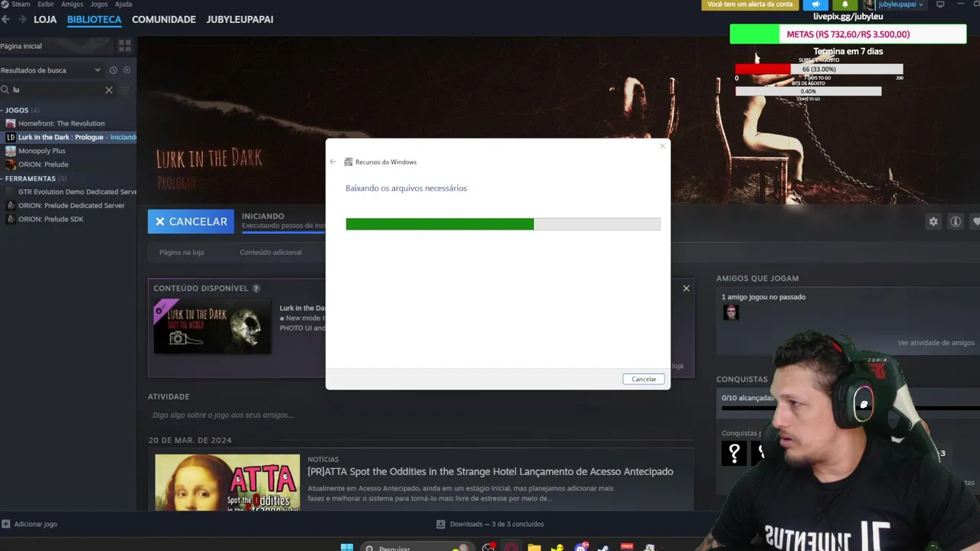The width and height of the screenshot is (980, 551).
Task: Open the locked achievement question mark icon
Action: point(734,454)
